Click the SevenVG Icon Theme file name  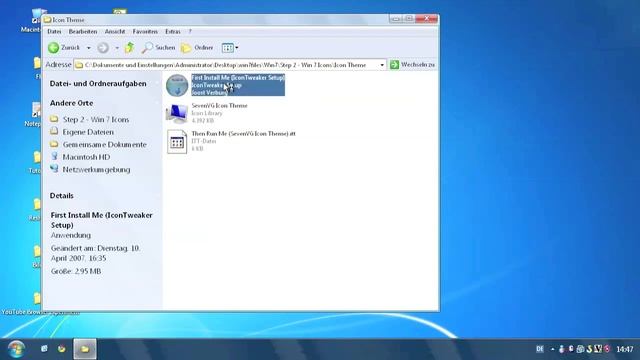219,106
